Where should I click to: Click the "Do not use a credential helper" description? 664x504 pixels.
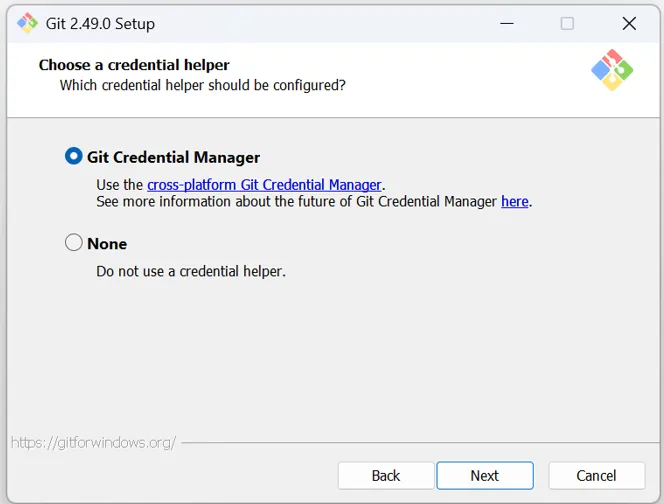coord(190,271)
